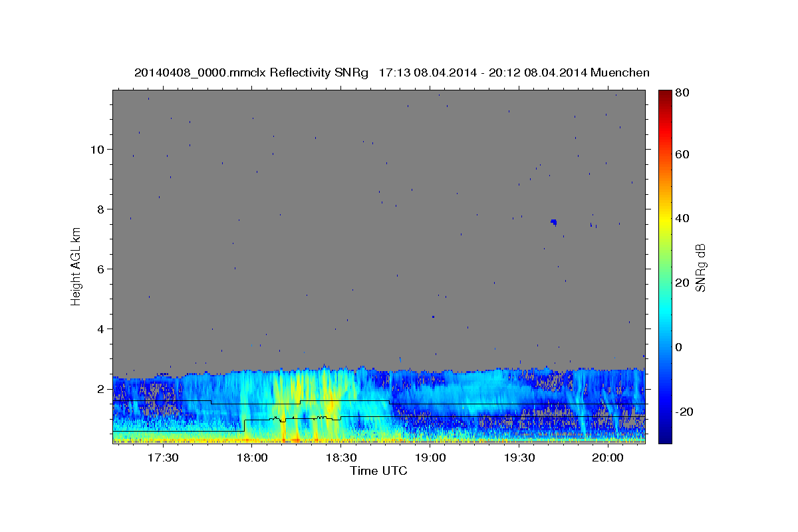Click the colorbar value 80
The height and width of the screenshot is (532, 798).
pyautogui.click(x=682, y=93)
